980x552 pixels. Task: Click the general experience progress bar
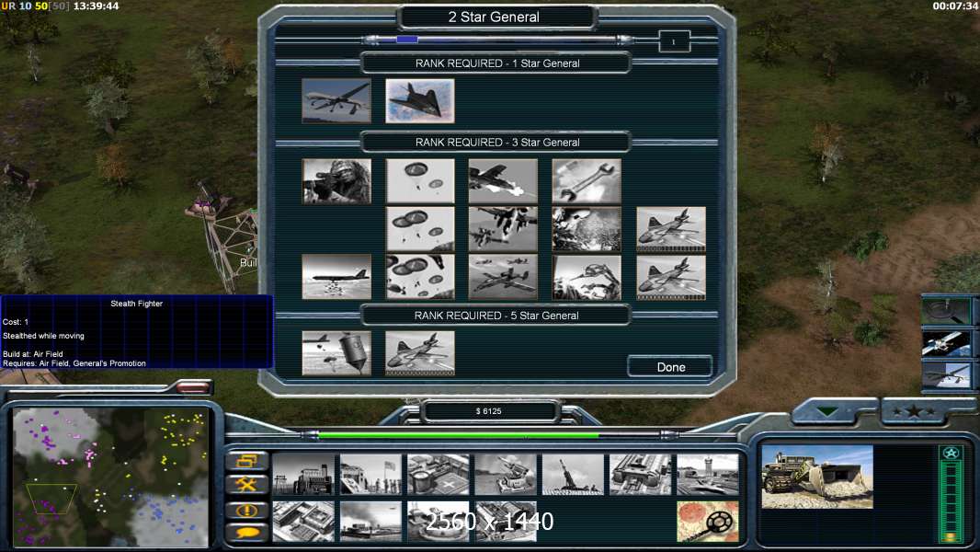tap(499, 40)
